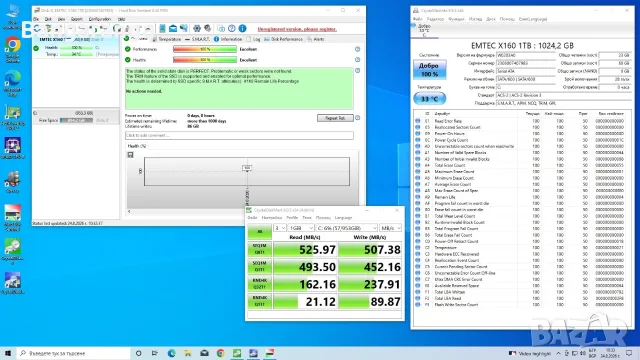Screen dimensions: 640x360
Task: Open the Profile menu in CrystalDiskMark
Action: [x=292, y=218]
